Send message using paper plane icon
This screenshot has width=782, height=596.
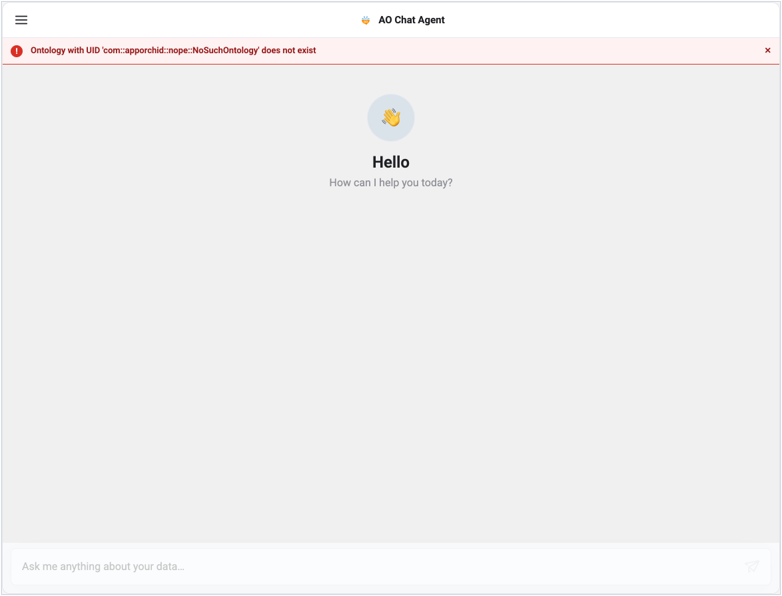[x=752, y=567]
